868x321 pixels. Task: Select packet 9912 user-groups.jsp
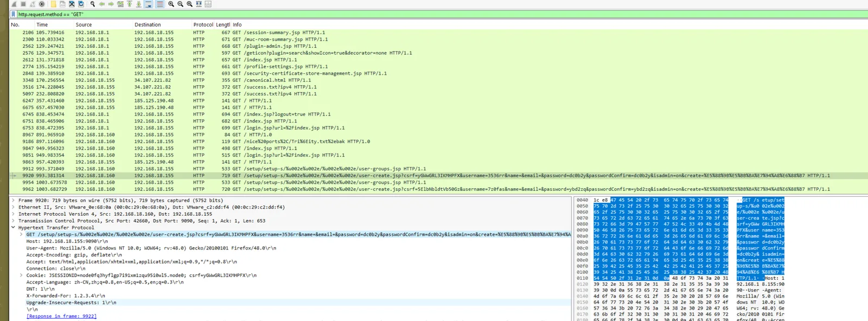pyautogui.click(x=438, y=169)
